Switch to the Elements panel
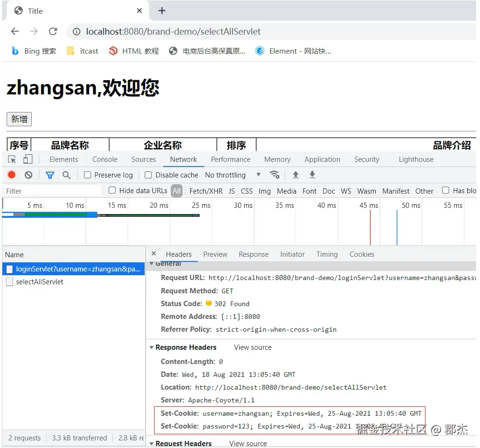Screen dimensions: 480x448 click(x=64, y=159)
